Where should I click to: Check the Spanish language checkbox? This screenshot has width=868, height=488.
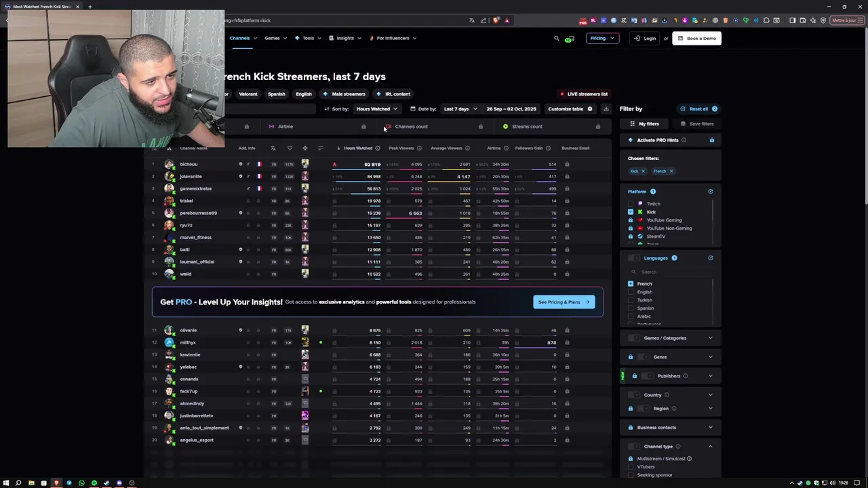(631, 308)
